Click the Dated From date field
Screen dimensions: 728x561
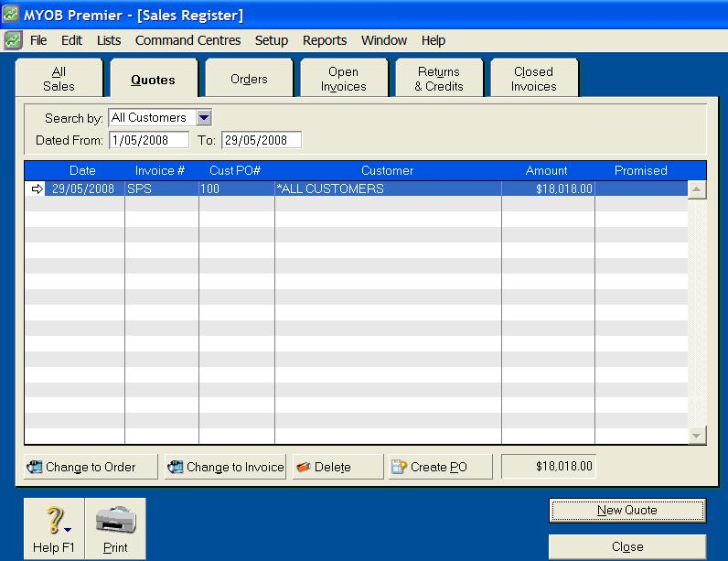point(149,140)
